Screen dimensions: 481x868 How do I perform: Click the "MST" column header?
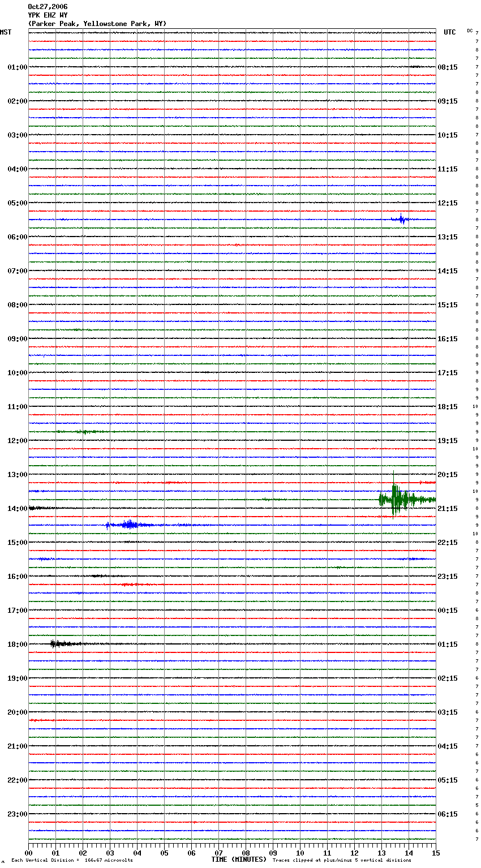click(6, 32)
